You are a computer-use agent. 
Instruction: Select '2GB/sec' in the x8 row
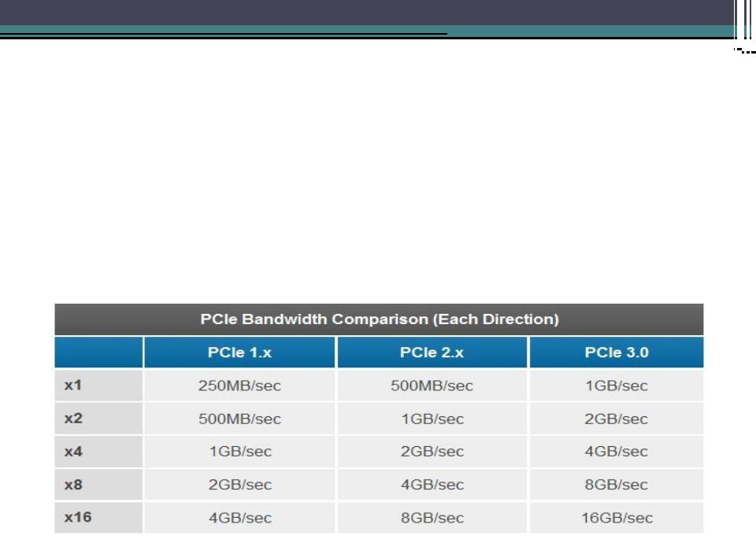240,485
